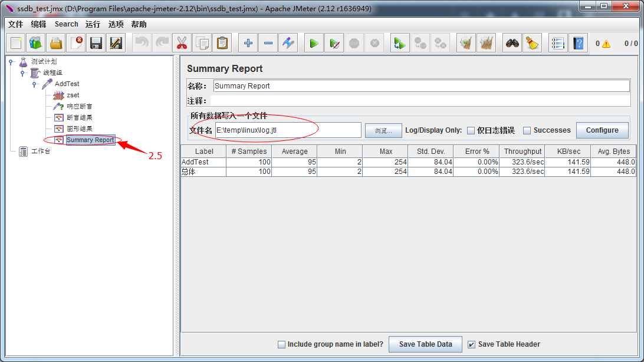Screen dimensions: 644x362
Task: Select the 工作台 tree item
Action: [41, 151]
